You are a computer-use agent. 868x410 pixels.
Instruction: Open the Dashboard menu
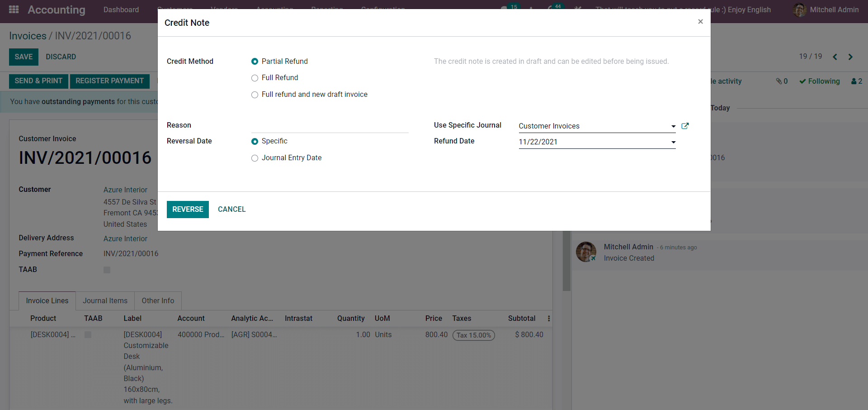coord(121,10)
